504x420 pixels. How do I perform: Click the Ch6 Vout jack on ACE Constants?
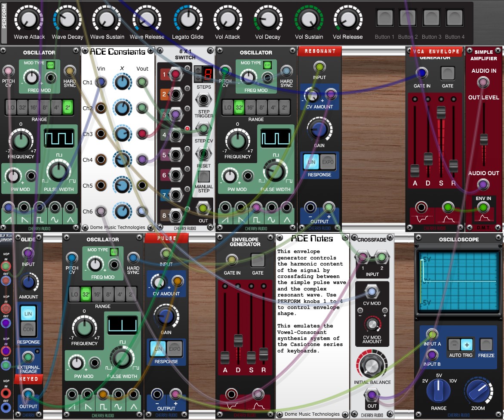(x=142, y=211)
